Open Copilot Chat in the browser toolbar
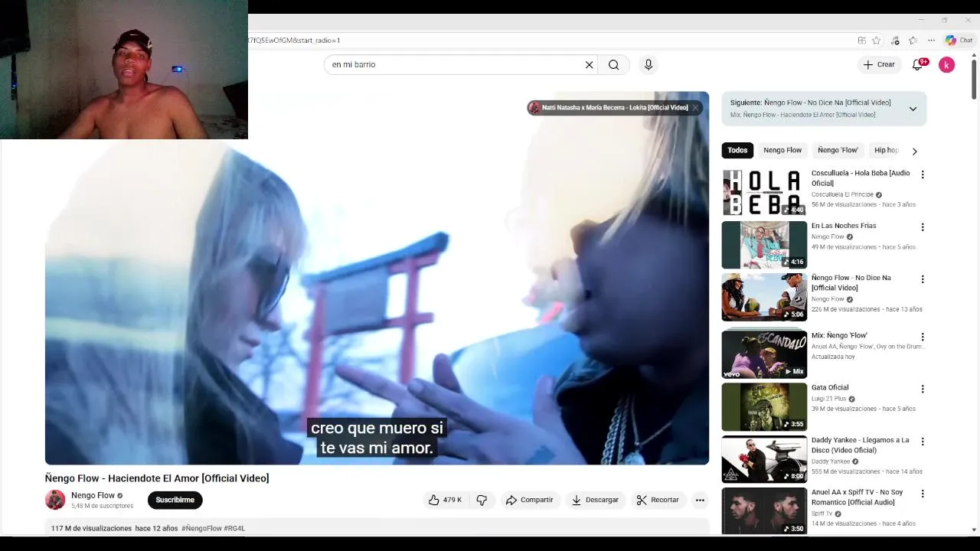The width and height of the screenshot is (980, 551). point(959,41)
